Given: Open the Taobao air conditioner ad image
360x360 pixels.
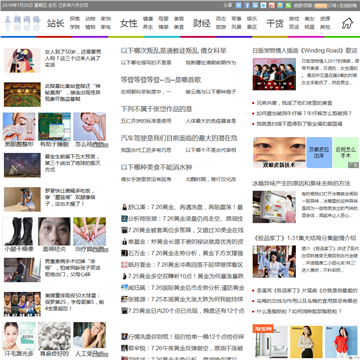Looking at the screenshot, I should [270, 342].
